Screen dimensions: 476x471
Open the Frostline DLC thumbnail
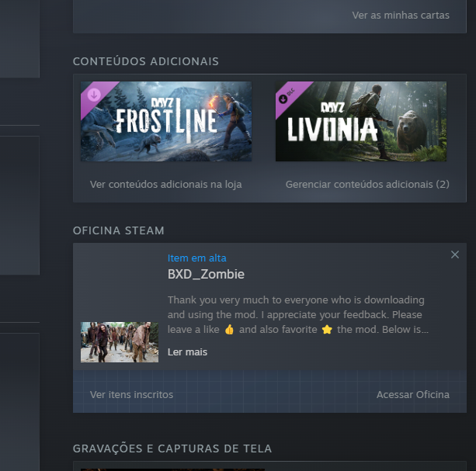[166, 121]
